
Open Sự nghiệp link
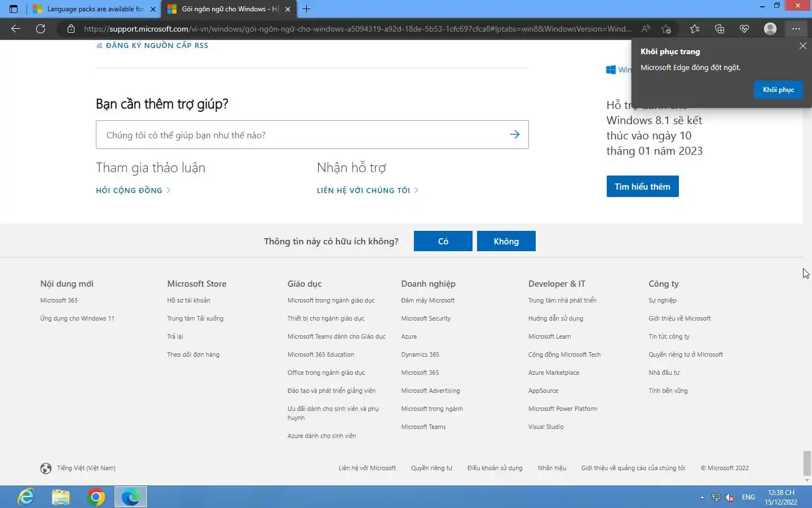coord(662,300)
